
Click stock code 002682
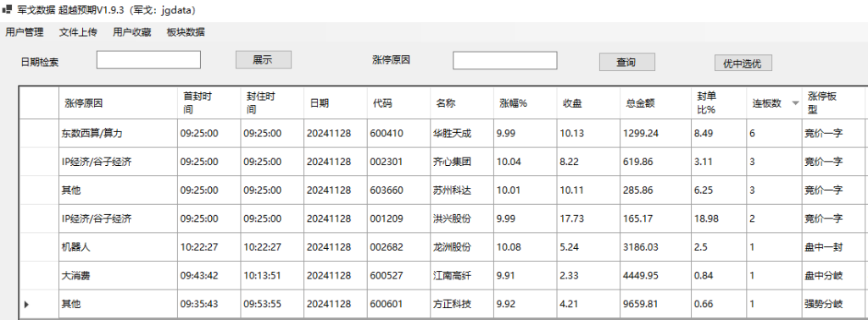(398, 247)
